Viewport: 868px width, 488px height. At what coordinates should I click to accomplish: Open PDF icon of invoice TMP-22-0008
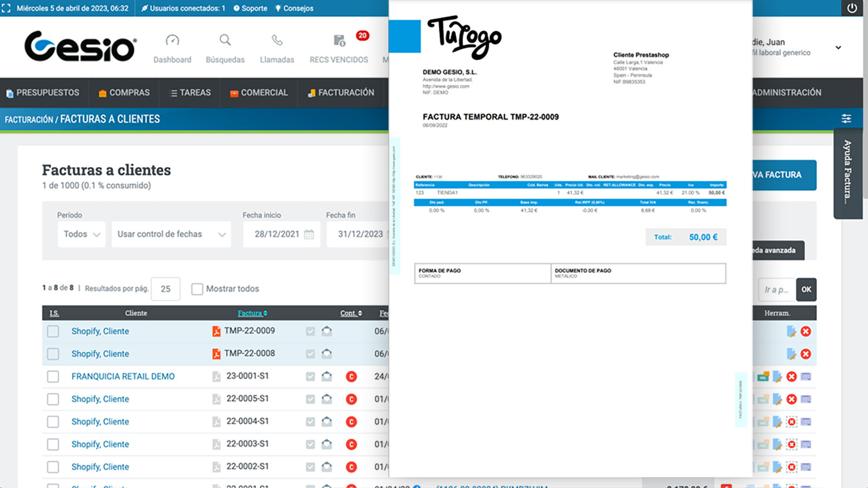tap(216, 354)
